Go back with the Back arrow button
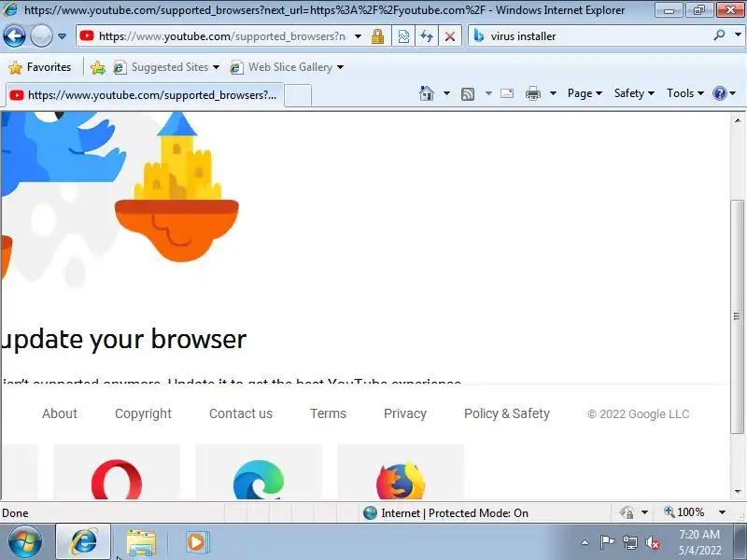This screenshot has width=747, height=560. click(14, 36)
